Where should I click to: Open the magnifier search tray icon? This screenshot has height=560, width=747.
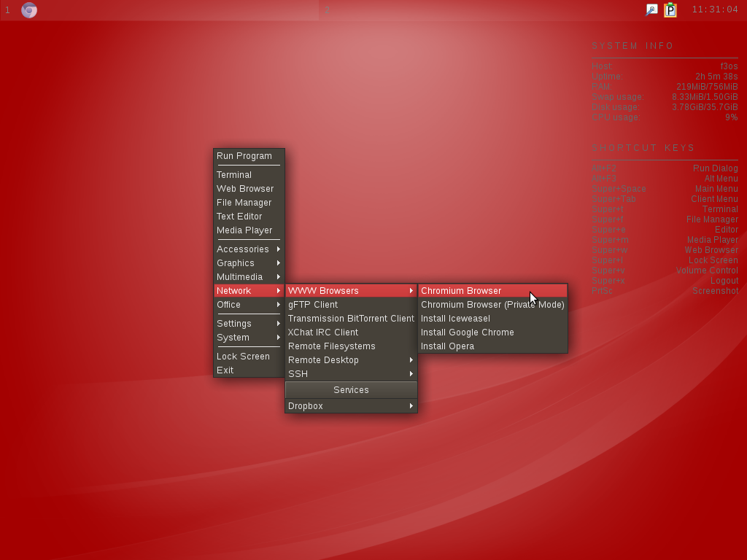point(651,9)
